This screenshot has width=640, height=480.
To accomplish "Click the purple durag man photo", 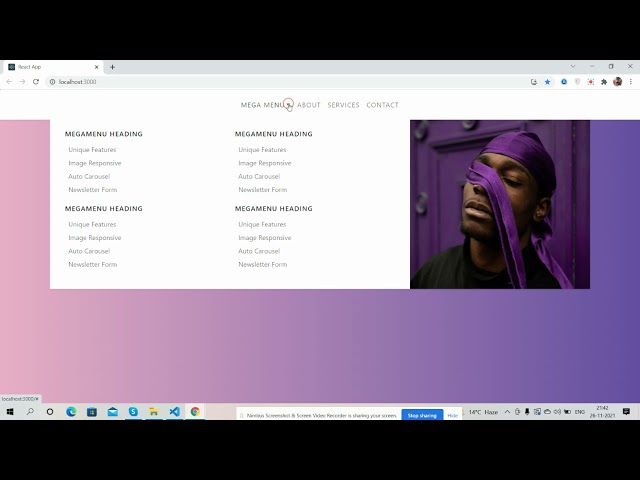I will coord(500,204).
